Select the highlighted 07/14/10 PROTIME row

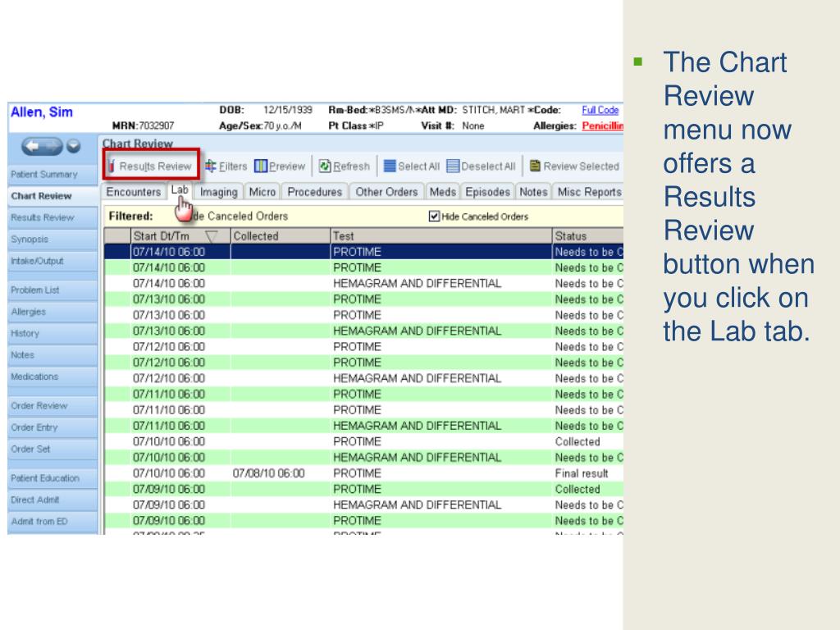click(363, 252)
